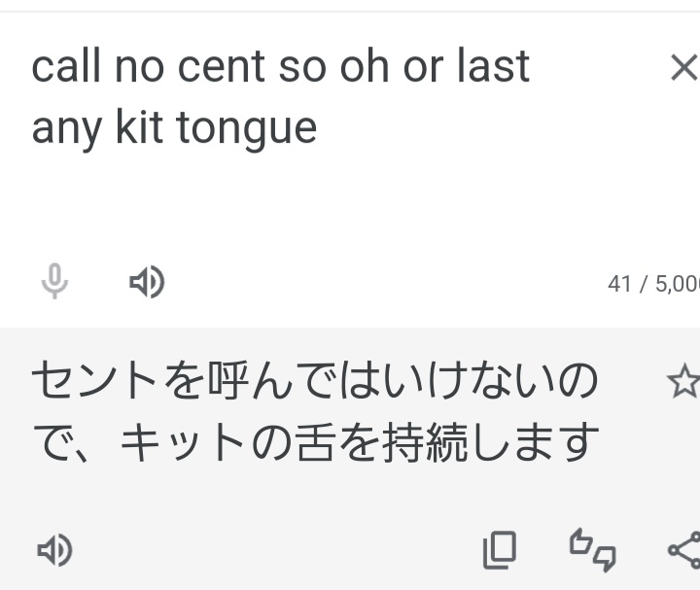Start voice input with the microphone
Image resolution: width=700 pixels, height=590 pixels.
coord(54,283)
